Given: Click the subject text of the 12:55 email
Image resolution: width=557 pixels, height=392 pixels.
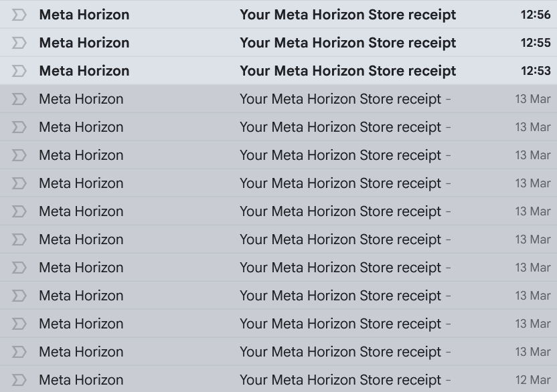Looking at the screenshot, I should 347,43.
